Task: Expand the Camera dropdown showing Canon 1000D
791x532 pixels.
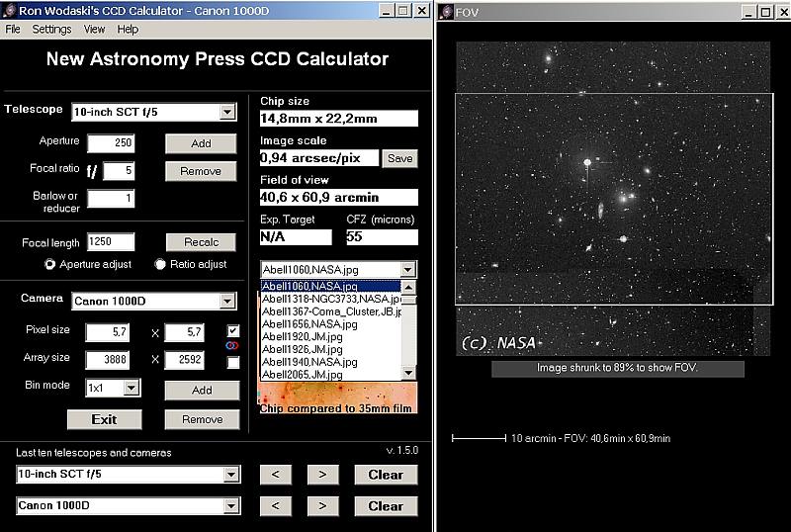Action: click(226, 301)
